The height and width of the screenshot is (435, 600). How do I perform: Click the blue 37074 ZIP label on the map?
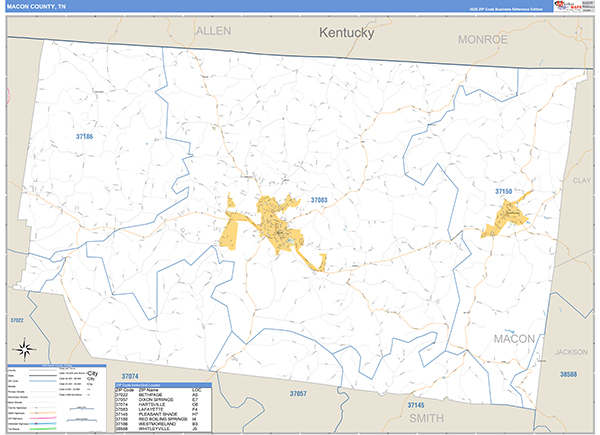[130, 376]
